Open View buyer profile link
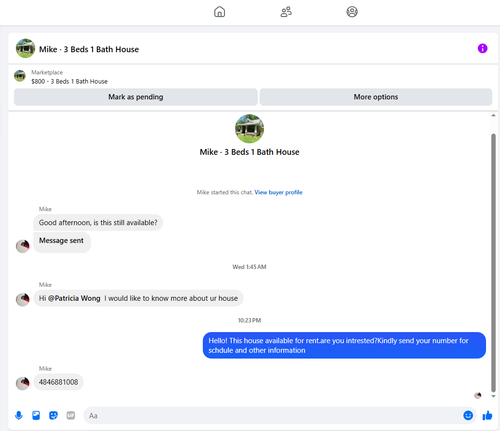This screenshot has height=431, width=500. tap(278, 192)
